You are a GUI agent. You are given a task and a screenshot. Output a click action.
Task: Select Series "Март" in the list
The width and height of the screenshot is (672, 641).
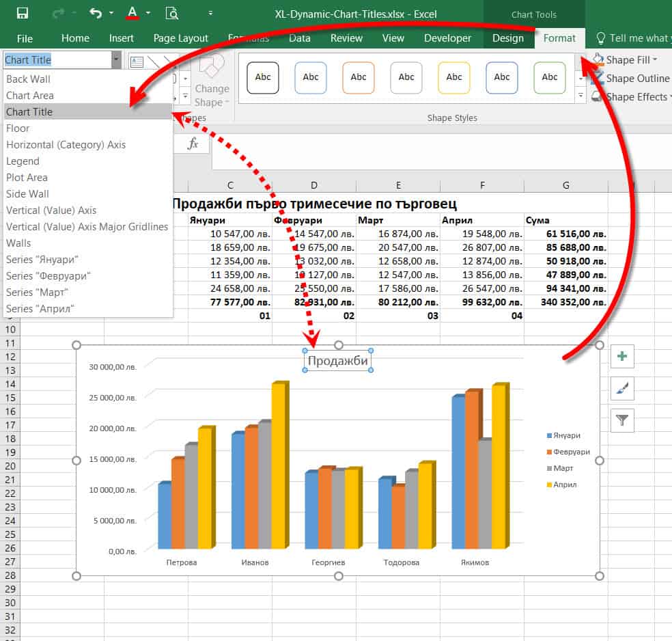click(x=88, y=292)
